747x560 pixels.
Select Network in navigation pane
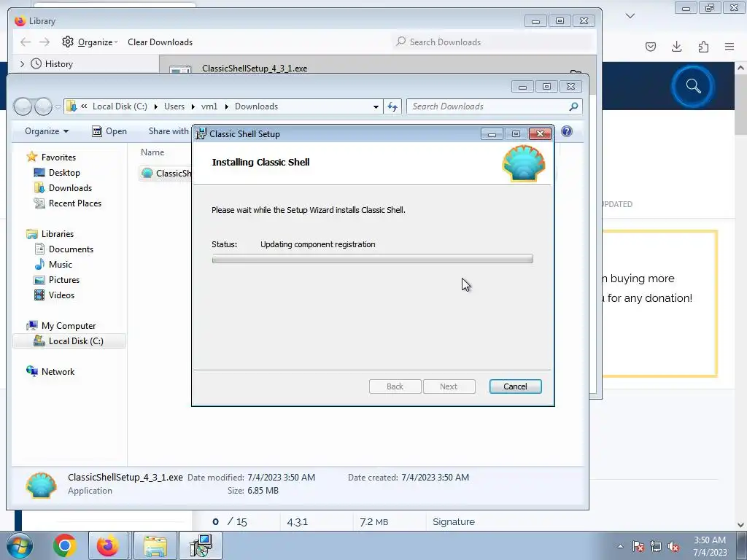58,371
